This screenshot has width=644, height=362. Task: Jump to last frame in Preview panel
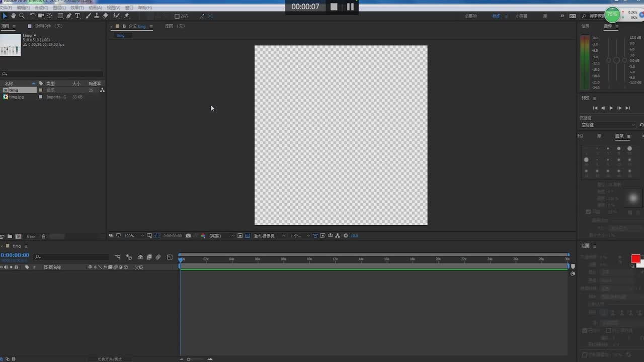(x=627, y=108)
